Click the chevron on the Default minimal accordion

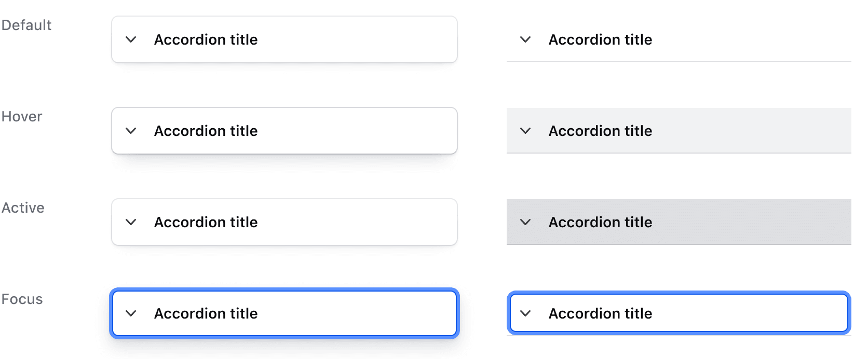pyautogui.click(x=525, y=39)
